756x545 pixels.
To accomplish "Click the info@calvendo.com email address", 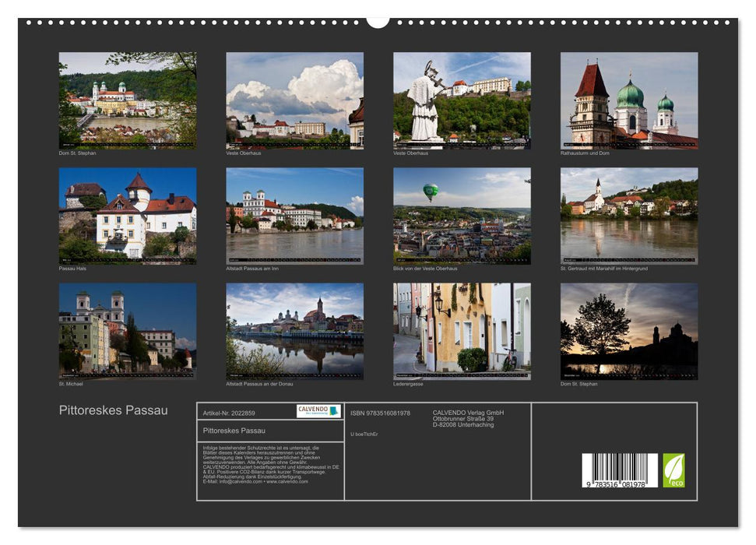I will (237, 482).
